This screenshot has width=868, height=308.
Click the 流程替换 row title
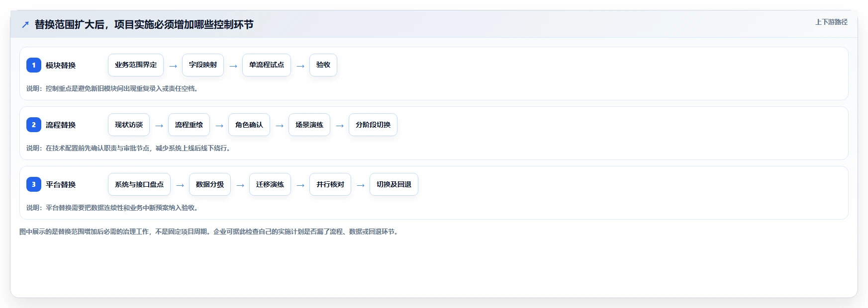pos(61,125)
